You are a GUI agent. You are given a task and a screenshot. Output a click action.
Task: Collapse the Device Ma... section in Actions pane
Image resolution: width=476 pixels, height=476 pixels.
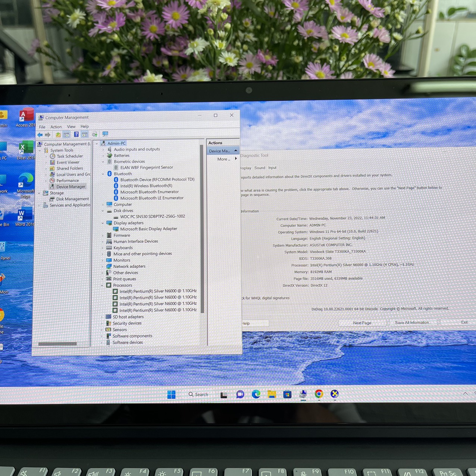click(235, 151)
